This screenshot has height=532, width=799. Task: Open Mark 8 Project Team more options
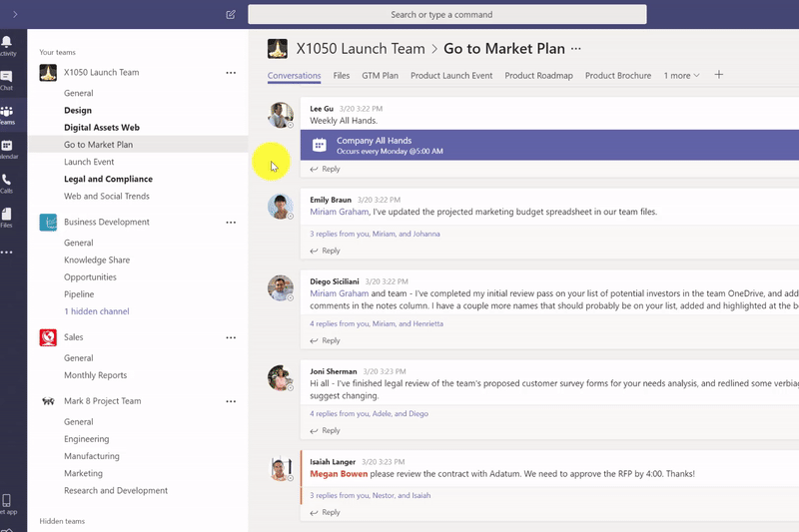point(231,401)
